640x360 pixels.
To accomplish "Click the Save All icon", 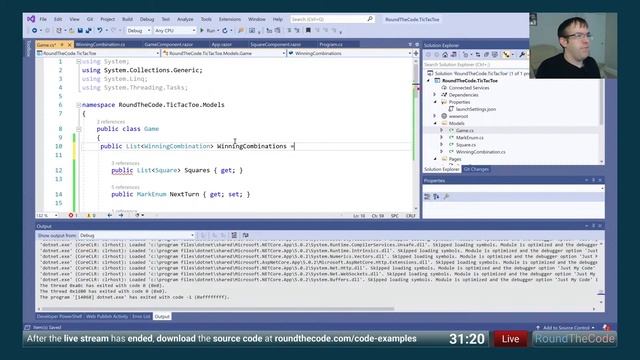I will pos(88,31).
